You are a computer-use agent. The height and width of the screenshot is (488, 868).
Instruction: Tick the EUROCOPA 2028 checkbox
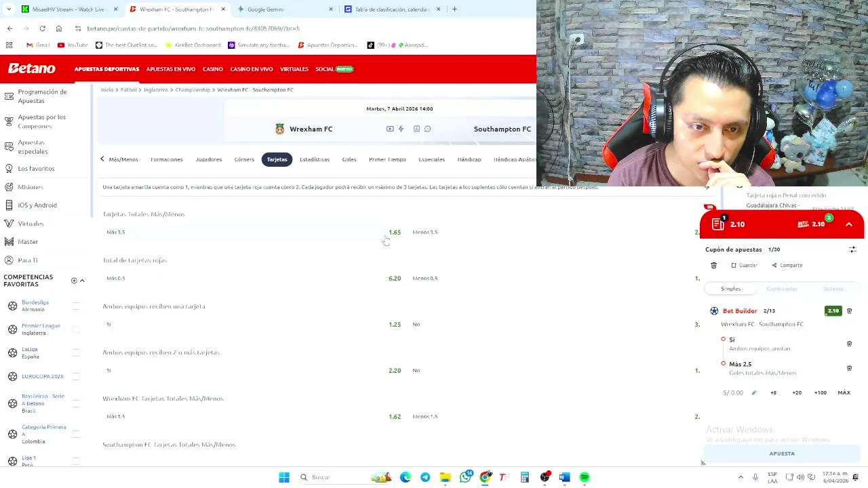click(76, 376)
